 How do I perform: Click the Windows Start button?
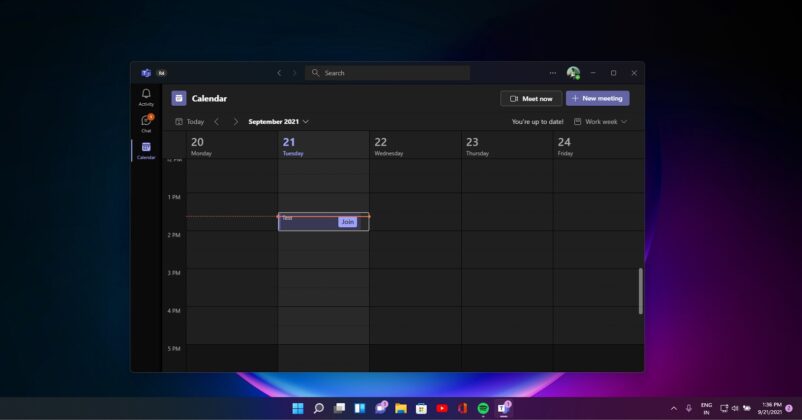[297, 408]
